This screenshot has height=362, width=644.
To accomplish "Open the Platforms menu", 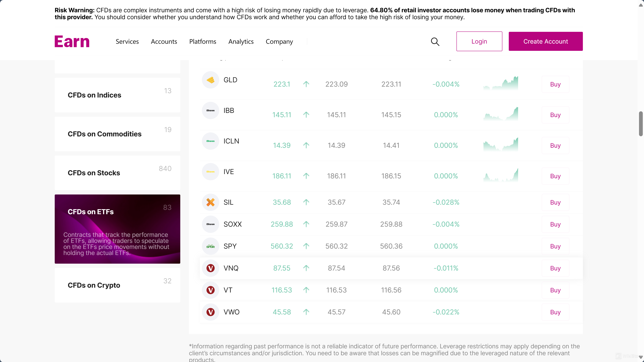I will 202,41.
